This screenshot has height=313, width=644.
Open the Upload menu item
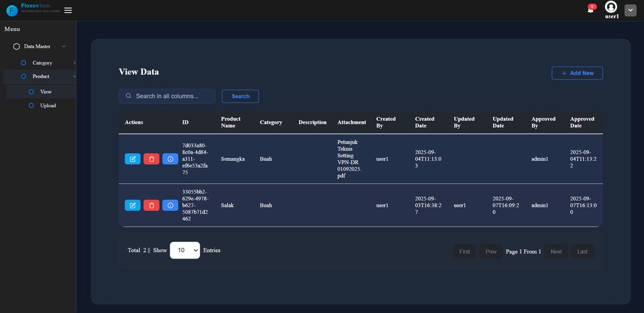tap(48, 105)
